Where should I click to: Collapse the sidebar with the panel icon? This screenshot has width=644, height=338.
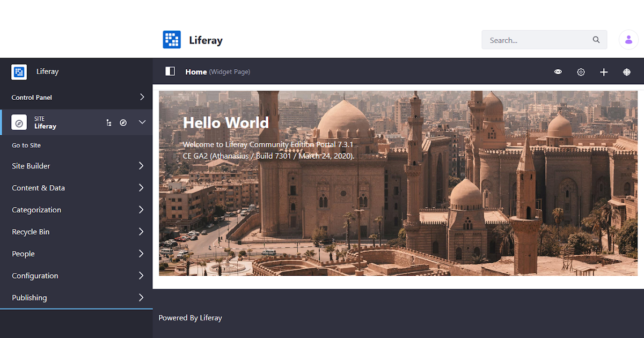coord(170,71)
